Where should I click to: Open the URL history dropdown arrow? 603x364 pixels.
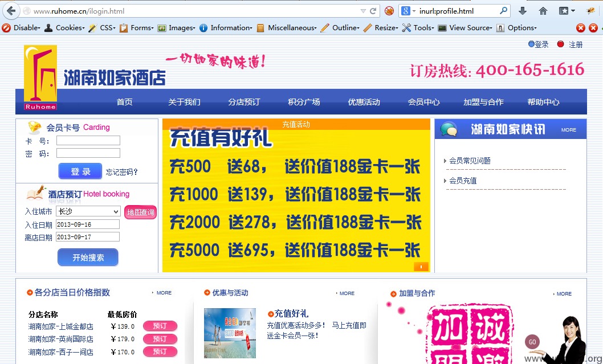point(363,11)
